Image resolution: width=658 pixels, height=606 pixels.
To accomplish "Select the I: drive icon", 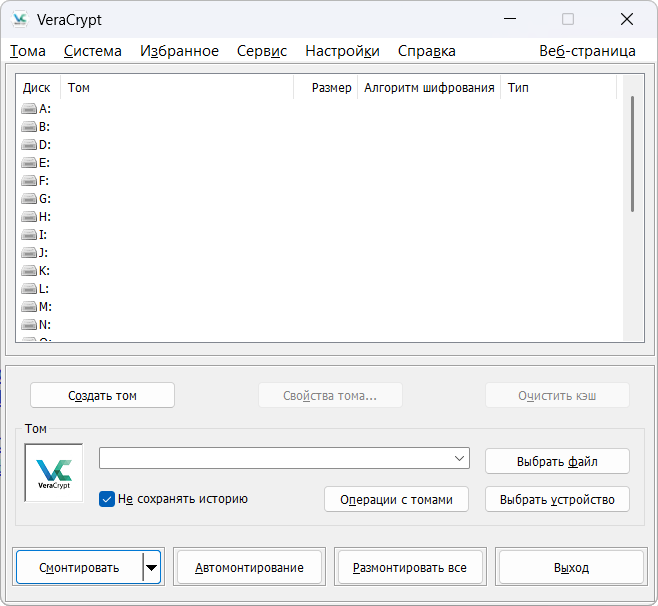I will [29, 235].
